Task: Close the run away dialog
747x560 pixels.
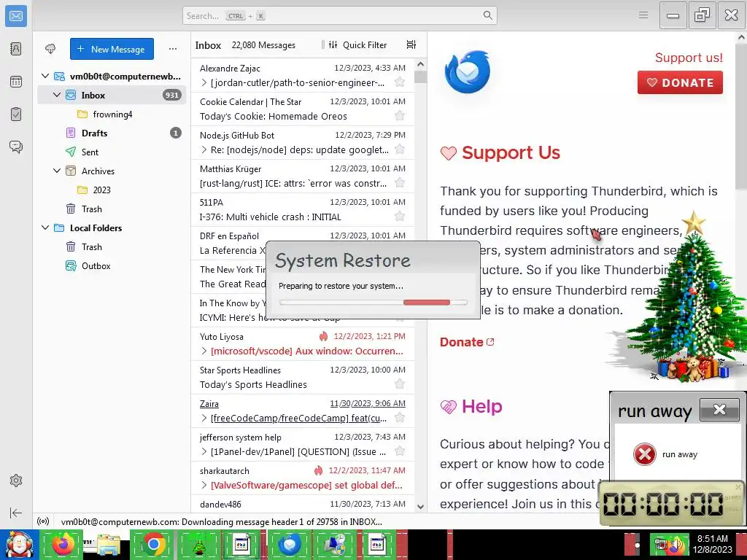Action: click(719, 409)
